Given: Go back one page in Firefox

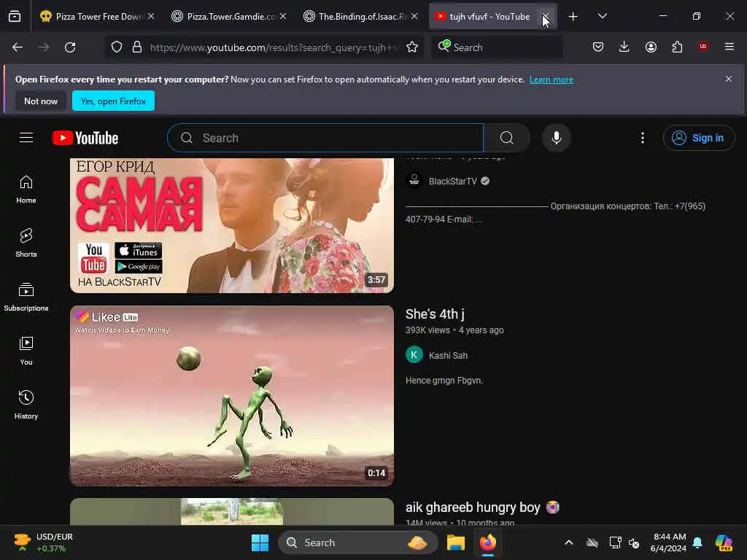Looking at the screenshot, I should pos(18,47).
